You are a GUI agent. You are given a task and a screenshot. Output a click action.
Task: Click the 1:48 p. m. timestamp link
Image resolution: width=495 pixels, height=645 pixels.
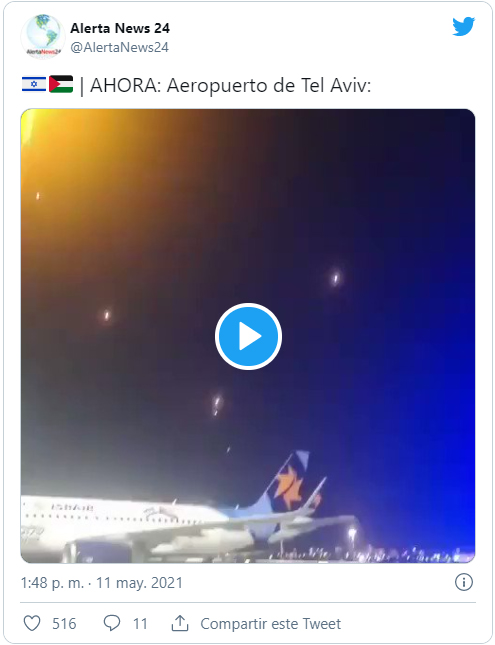pos(52,583)
